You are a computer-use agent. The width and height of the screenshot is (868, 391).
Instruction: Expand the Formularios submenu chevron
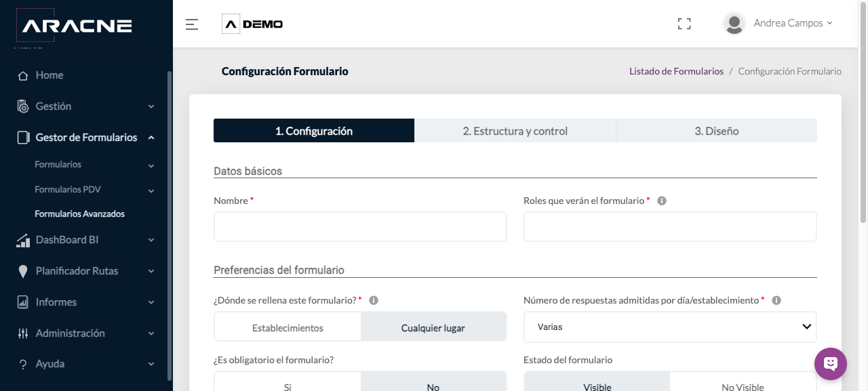(151, 166)
